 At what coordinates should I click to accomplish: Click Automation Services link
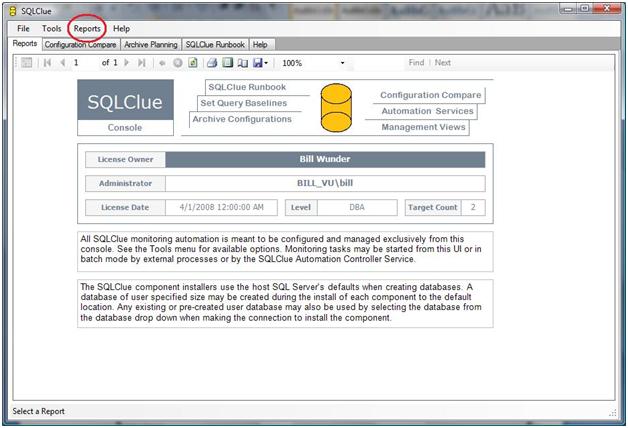pyautogui.click(x=427, y=111)
